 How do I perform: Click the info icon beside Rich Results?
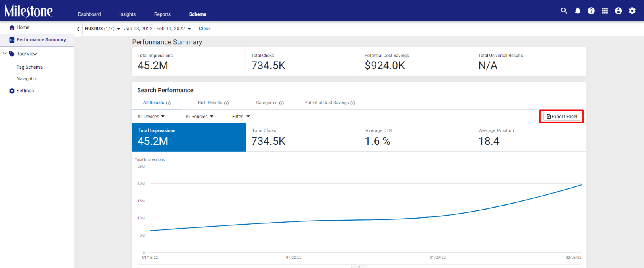226,103
